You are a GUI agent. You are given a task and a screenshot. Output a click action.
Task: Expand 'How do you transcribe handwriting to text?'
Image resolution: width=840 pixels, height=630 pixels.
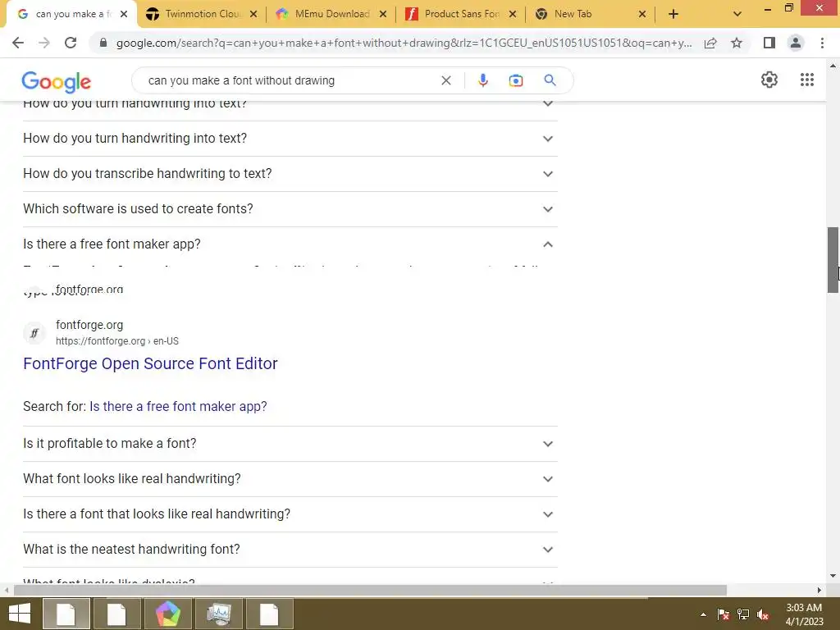pos(290,174)
